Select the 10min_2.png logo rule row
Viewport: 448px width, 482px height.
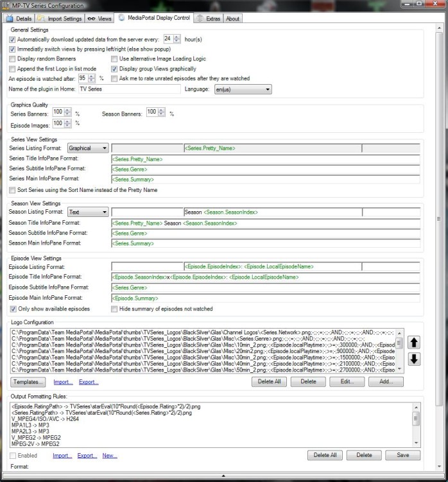[x=203, y=345]
